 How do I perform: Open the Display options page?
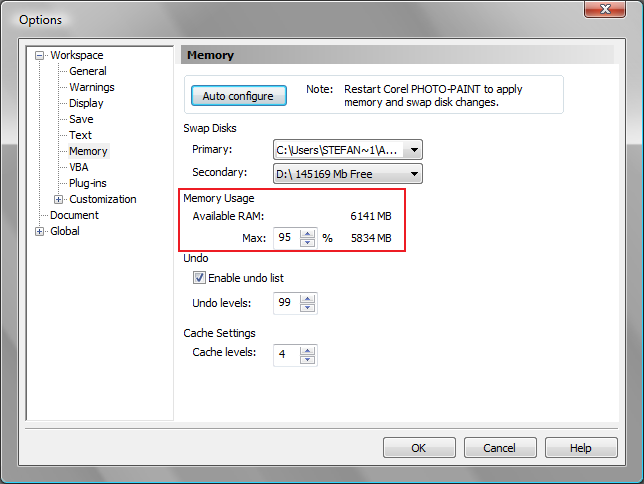point(86,103)
